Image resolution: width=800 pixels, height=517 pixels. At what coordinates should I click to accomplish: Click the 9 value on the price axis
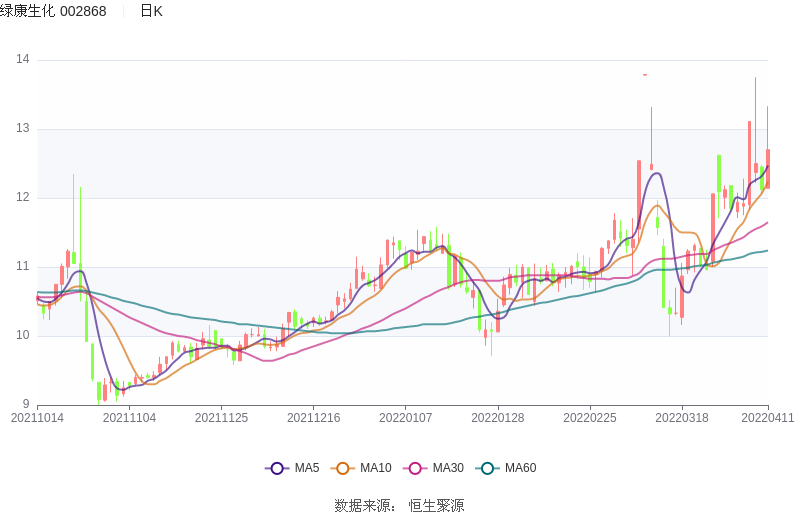(26, 405)
